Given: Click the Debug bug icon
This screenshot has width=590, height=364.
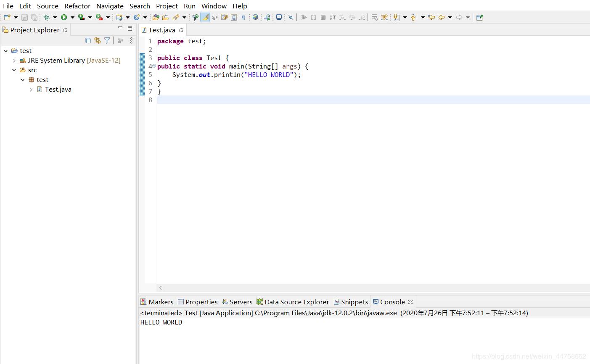Looking at the screenshot, I should 46,17.
